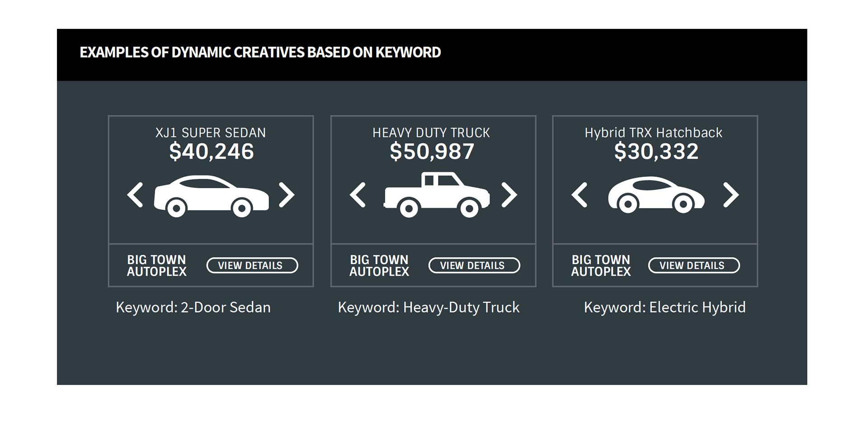Click the $50,987 price
The image size is (868, 437).
coord(432,152)
